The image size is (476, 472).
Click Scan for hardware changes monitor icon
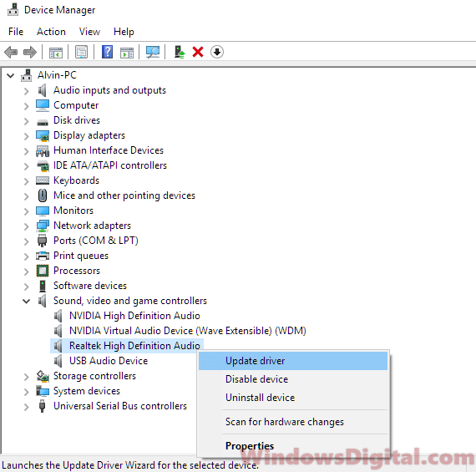click(x=153, y=52)
